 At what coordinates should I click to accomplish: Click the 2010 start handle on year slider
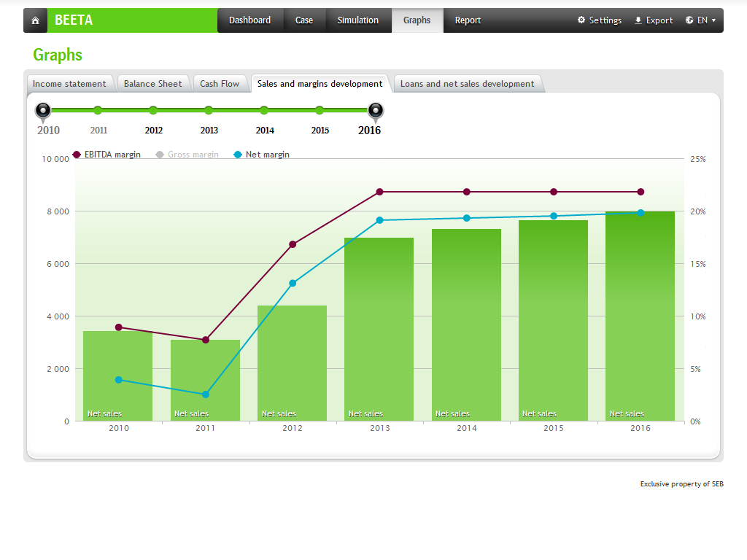point(43,110)
